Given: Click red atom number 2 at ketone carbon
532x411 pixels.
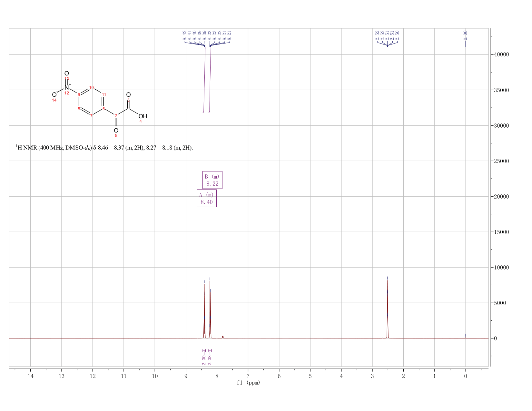Looking at the screenshot, I should [x=116, y=116].
